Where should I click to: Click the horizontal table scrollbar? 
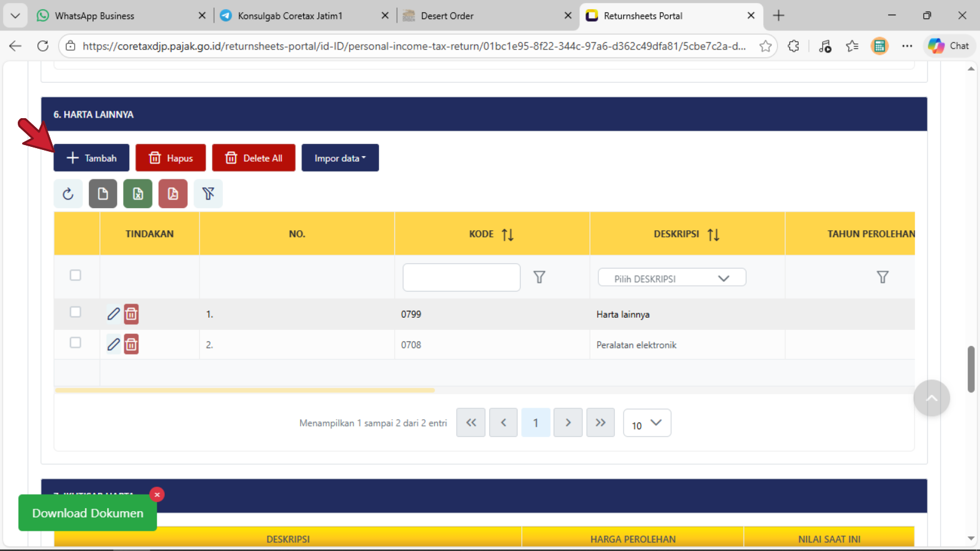tap(245, 390)
